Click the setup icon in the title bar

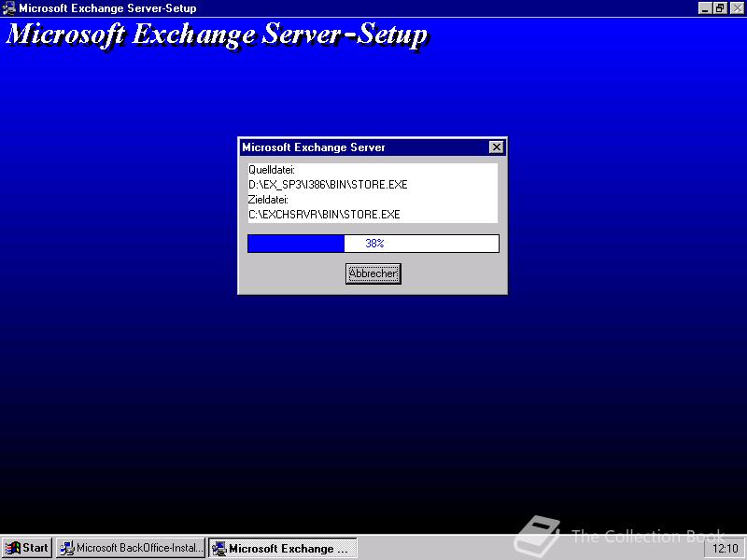(x=8, y=8)
